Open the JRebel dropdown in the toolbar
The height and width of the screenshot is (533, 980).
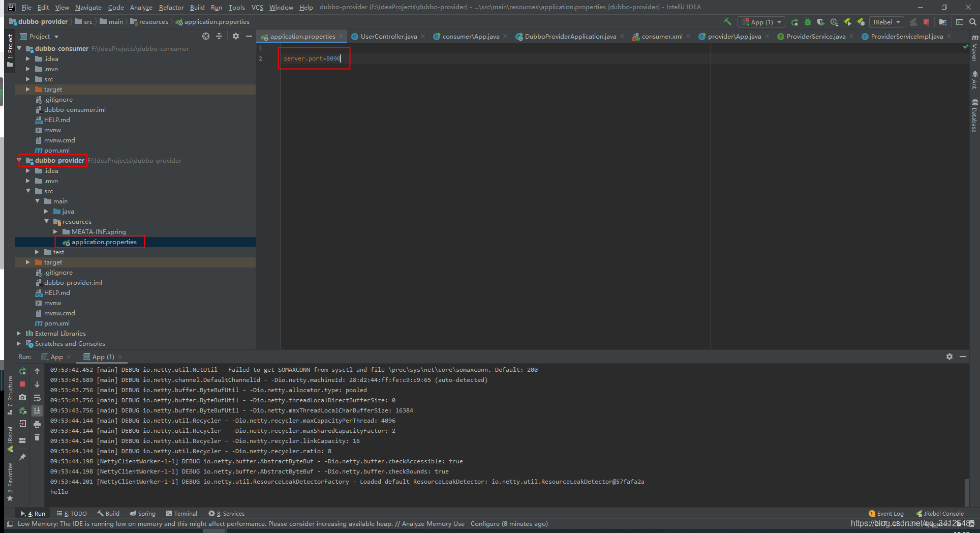coord(886,22)
